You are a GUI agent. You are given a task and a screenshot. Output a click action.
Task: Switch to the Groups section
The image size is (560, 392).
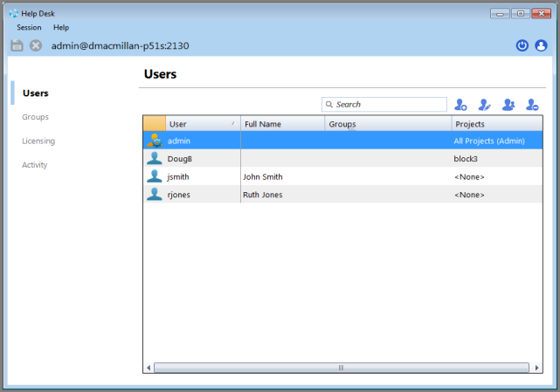click(x=35, y=117)
